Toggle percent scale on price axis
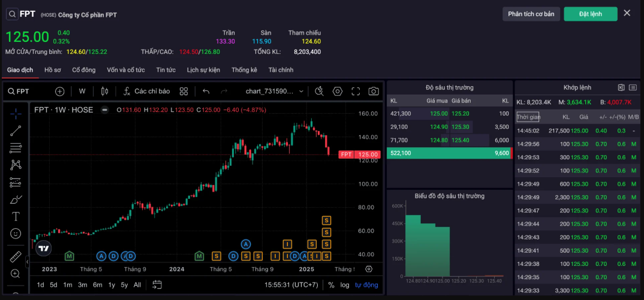 click(x=331, y=285)
